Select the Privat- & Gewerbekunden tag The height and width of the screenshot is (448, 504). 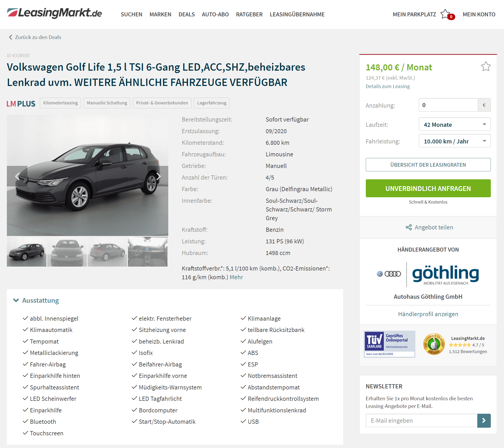pyautogui.click(x=162, y=103)
